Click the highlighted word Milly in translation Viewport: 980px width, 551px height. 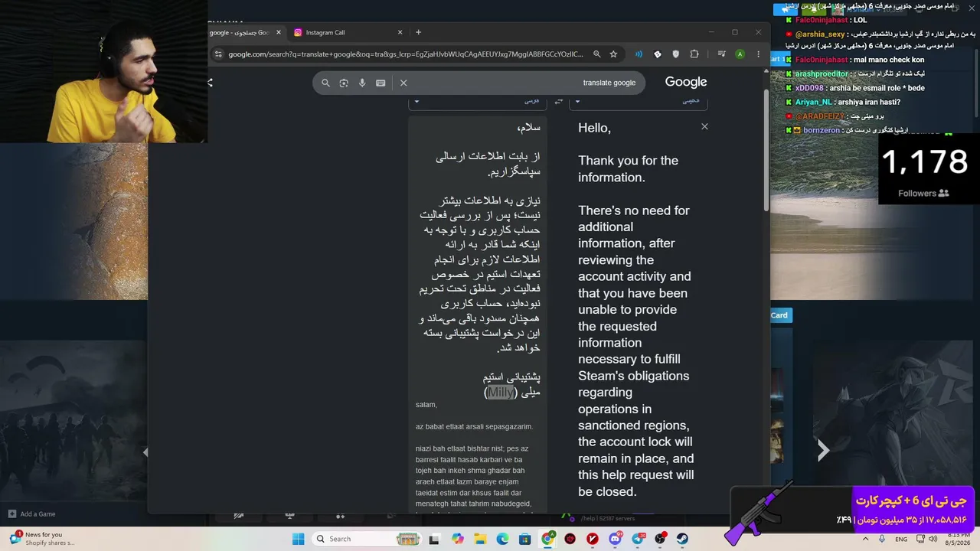point(501,392)
